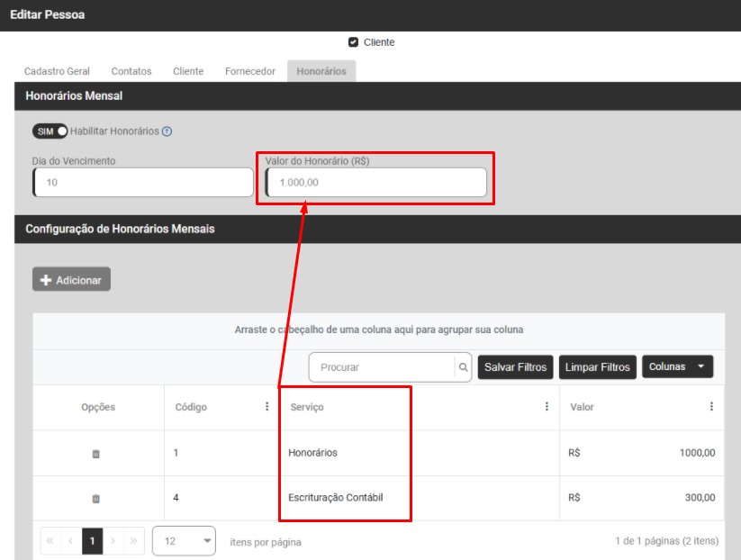Disable the Habilitar Honorários switch

click(50, 131)
